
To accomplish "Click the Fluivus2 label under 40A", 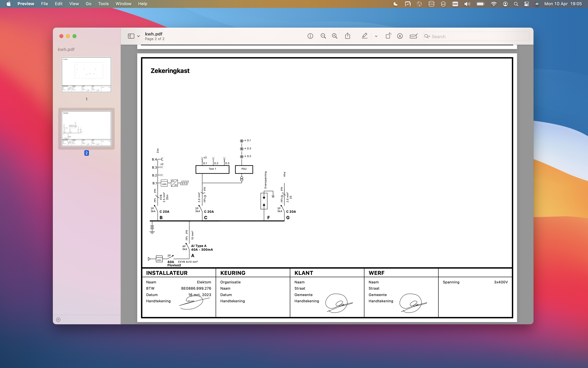I will click(174, 265).
